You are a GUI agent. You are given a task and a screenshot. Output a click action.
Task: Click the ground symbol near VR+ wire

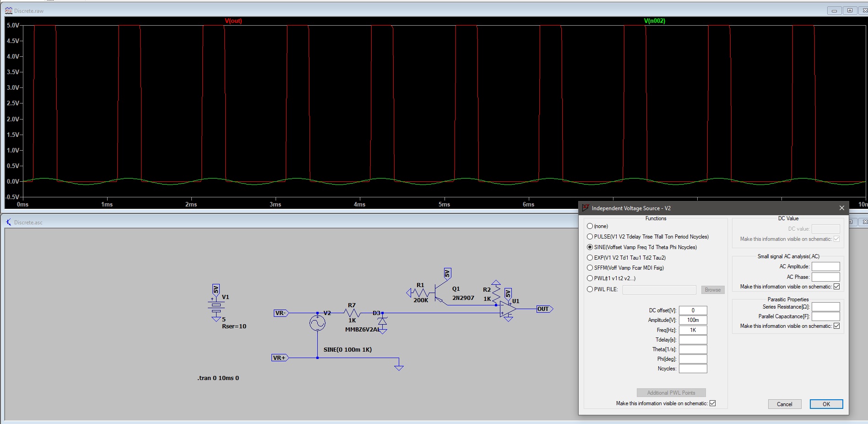[x=399, y=367]
